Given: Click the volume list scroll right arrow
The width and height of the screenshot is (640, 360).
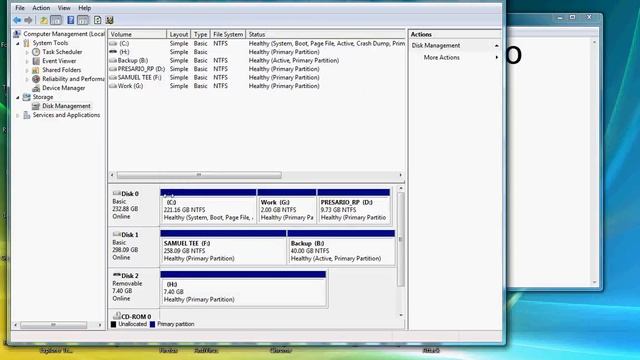Looking at the screenshot, I should 400,175.
